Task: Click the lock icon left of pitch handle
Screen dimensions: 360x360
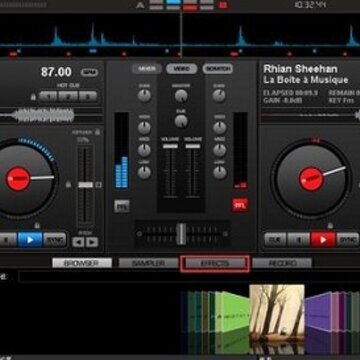Action: (x=68, y=184)
